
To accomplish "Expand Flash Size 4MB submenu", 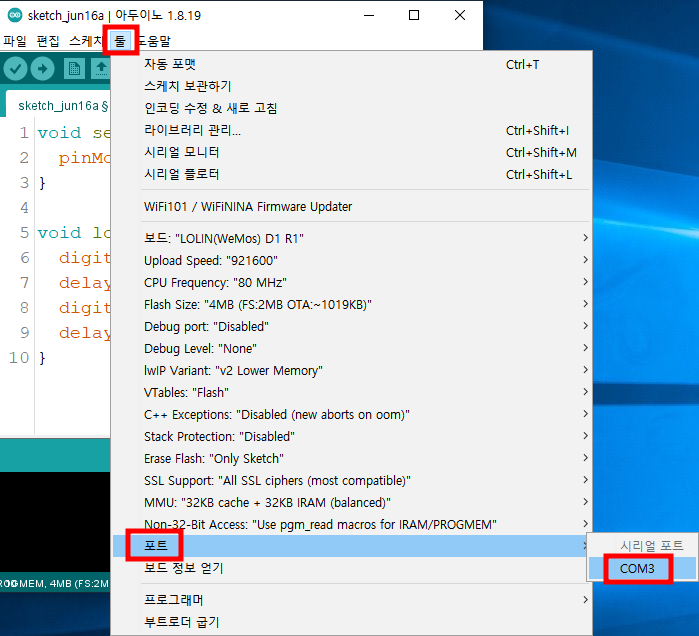I will point(351,304).
